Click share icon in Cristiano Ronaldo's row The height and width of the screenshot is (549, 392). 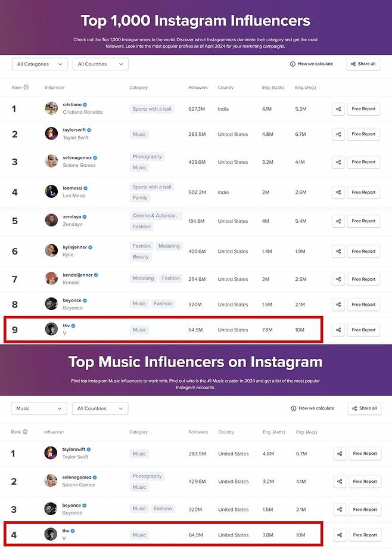tap(338, 109)
